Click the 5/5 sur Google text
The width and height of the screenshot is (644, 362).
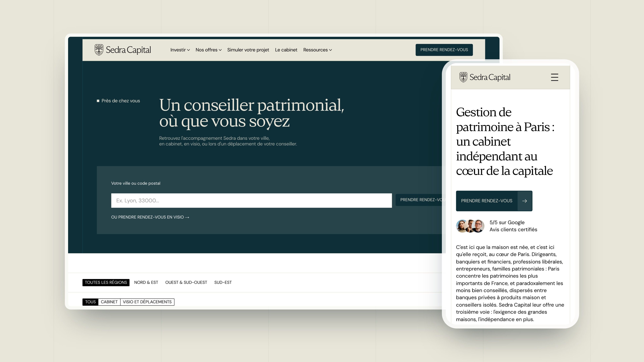coord(507,222)
